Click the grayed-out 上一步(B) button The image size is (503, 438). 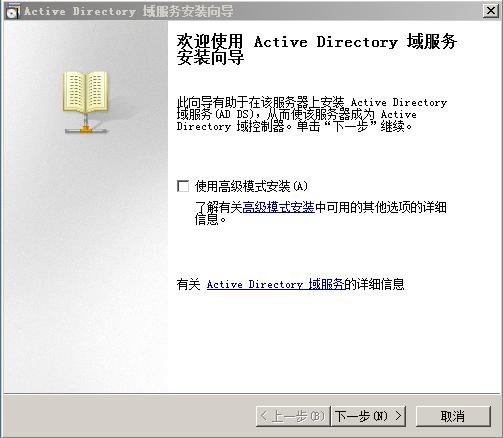coord(293,416)
